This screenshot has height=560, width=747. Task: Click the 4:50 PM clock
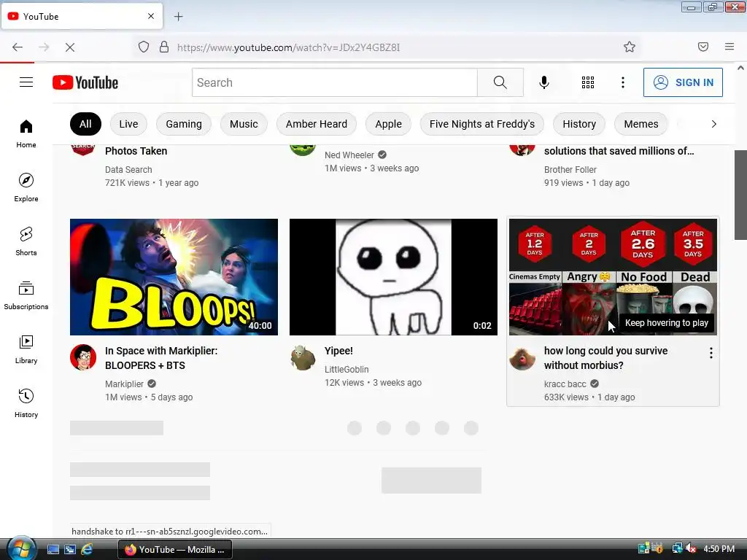[719, 548]
